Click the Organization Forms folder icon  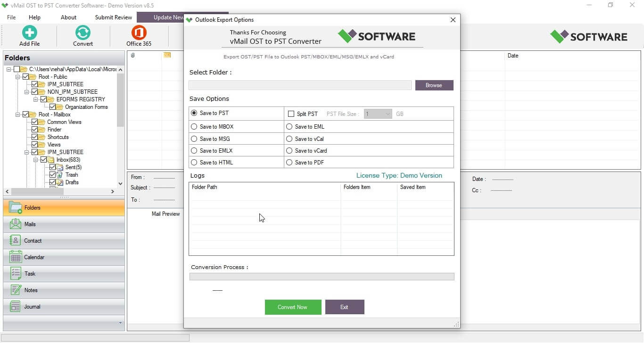tap(60, 107)
